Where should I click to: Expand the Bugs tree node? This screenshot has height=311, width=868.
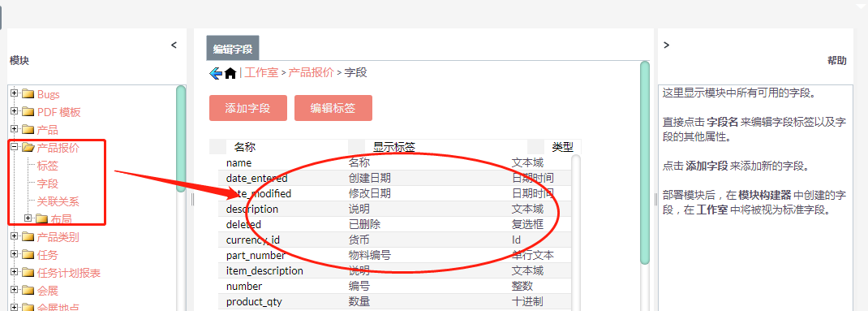pyautogui.click(x=15, y=94)
